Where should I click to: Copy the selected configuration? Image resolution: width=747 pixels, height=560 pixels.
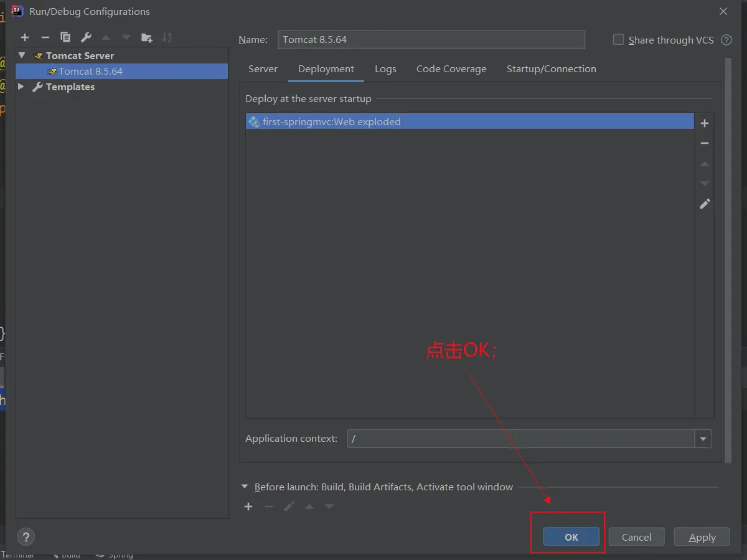pos(65,38)
